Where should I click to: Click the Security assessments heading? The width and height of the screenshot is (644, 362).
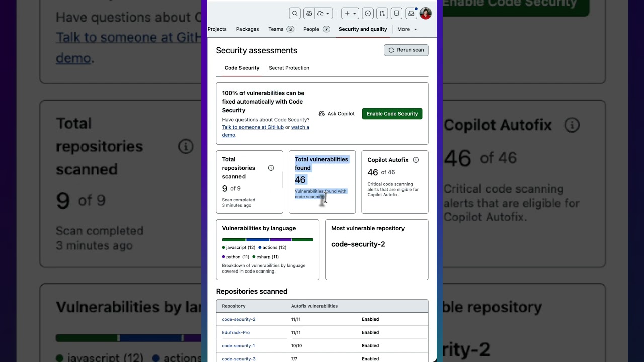(257, 50)
